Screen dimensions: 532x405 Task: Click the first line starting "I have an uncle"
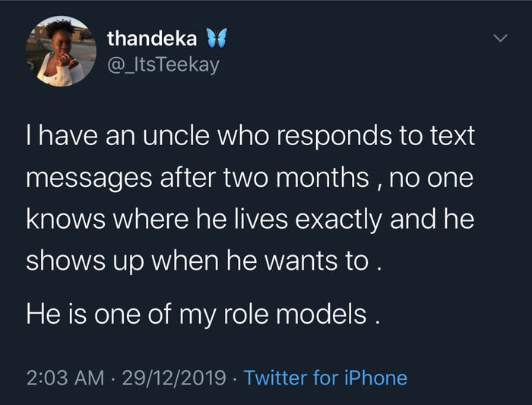click(x=251, y=137)
